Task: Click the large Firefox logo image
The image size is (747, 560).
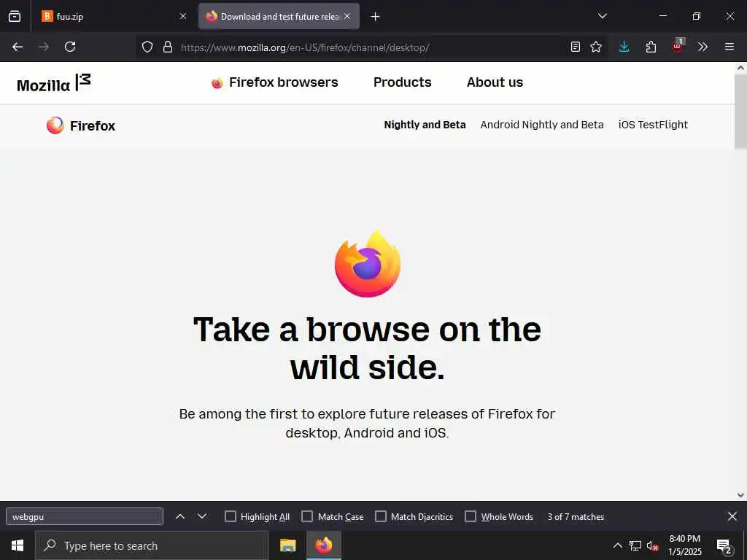Action: click(368, 264)
